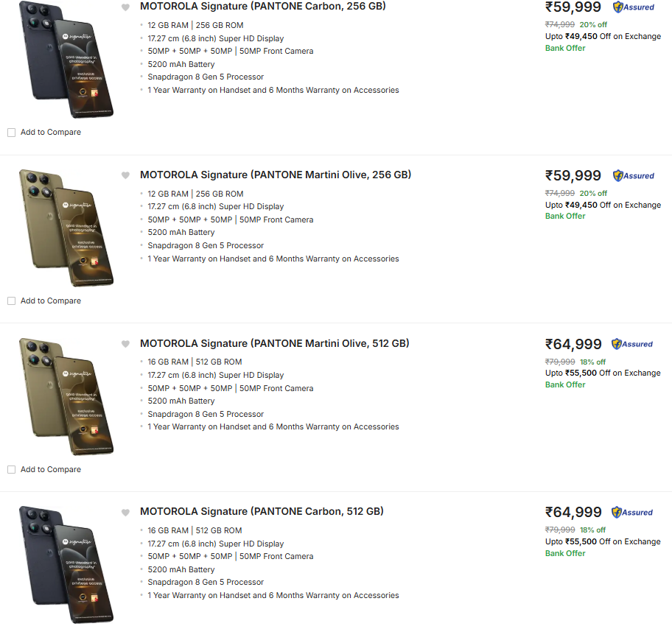672x629 pixels.
Task: Show Bank Offer for Martini Olive 512 GB
Action: point(565,384)
